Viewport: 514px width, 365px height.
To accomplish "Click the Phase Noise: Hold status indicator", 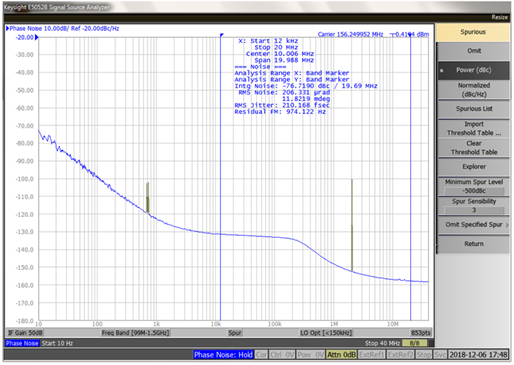I will [x=223, y=355].
